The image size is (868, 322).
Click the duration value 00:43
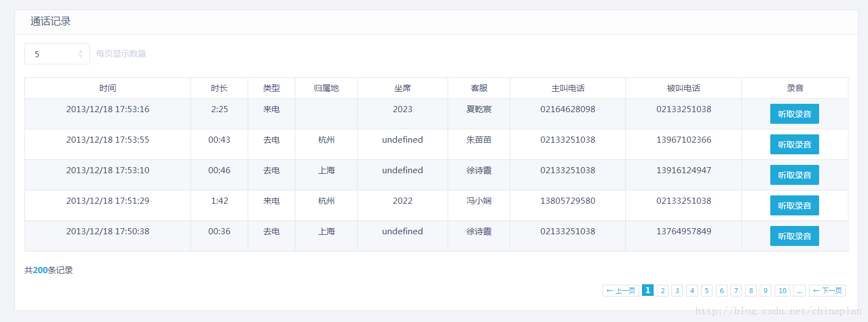(x=219, y=140)
